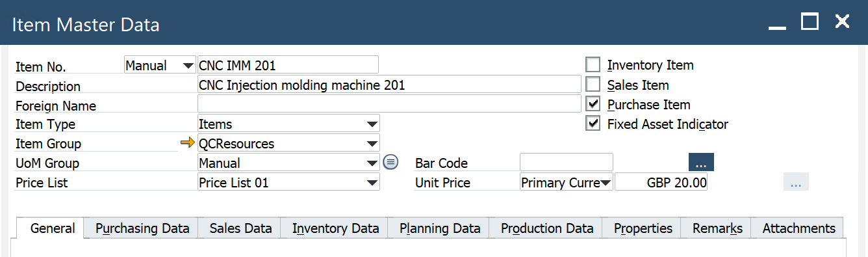
Task: Enable the Sales Item checkbox
Action: (593, 85)
